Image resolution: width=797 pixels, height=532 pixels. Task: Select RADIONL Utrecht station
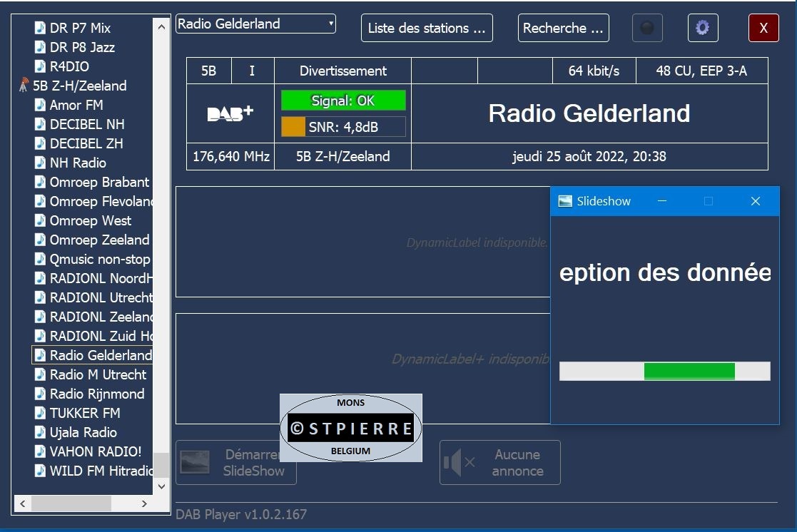(101, 298)
